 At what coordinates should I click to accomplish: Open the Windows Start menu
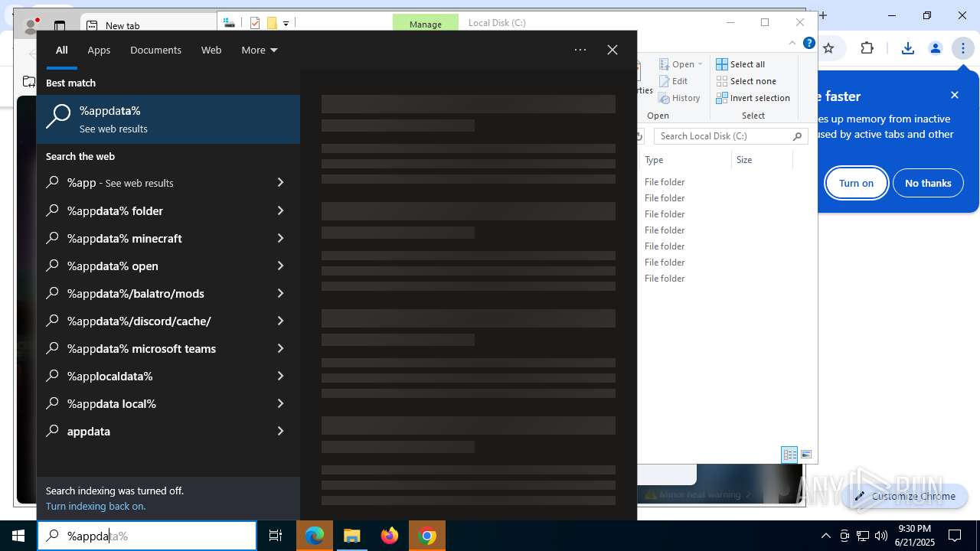point(18,536)
